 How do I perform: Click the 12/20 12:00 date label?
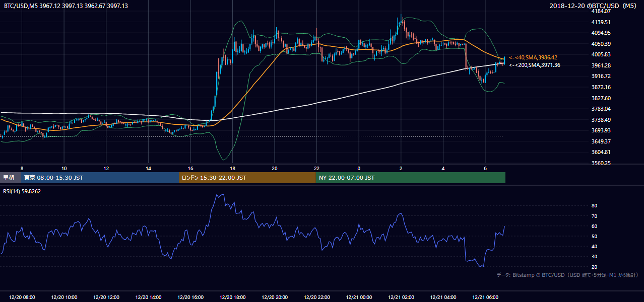point(106,297)
